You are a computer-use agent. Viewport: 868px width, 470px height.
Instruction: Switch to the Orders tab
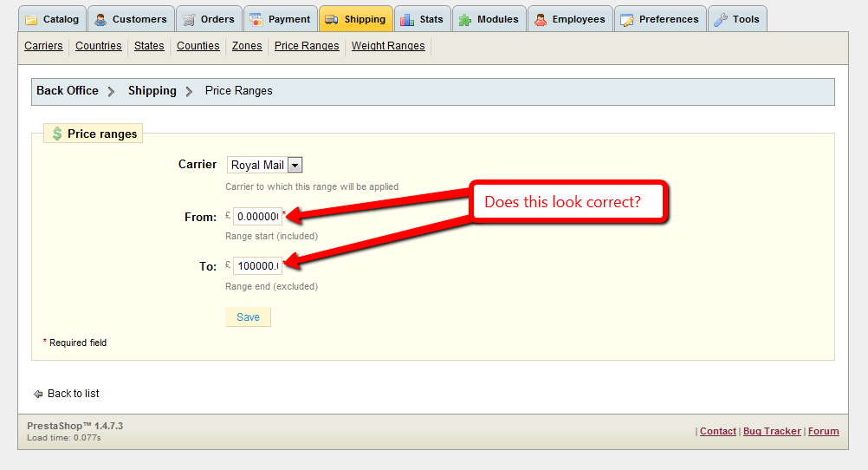coord(210,19)
